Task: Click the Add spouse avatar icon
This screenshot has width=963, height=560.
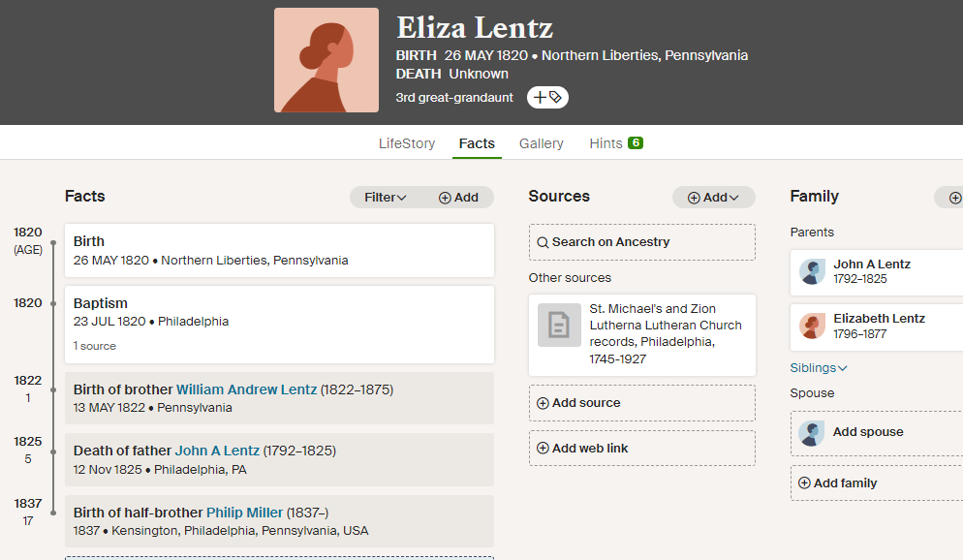Action: tap(811, 433)
